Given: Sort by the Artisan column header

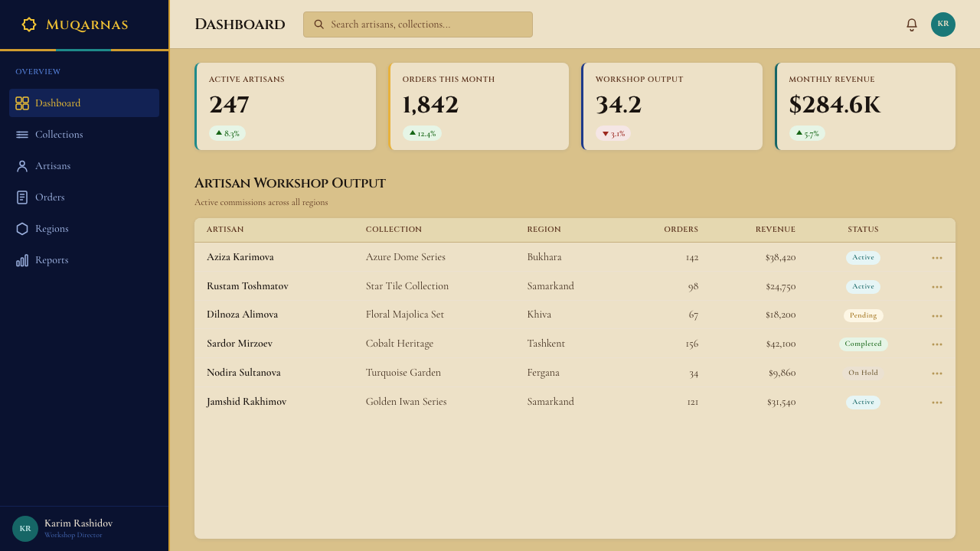Looking at the screenshot, I should point(225,230).
